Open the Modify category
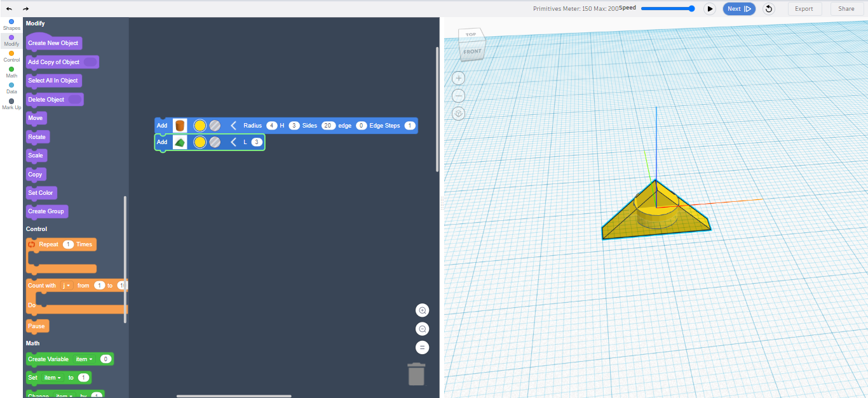This screenshot has height=398, width=868. click(11, 41)
